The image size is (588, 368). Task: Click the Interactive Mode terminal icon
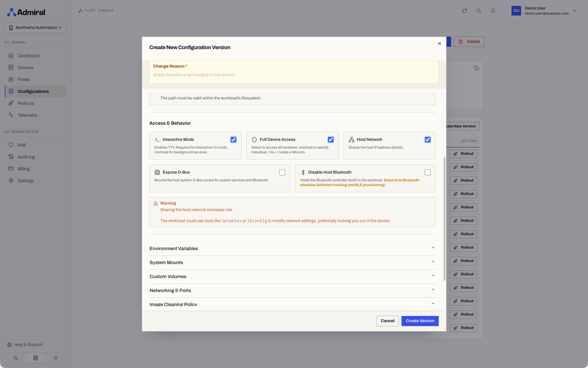157,140
